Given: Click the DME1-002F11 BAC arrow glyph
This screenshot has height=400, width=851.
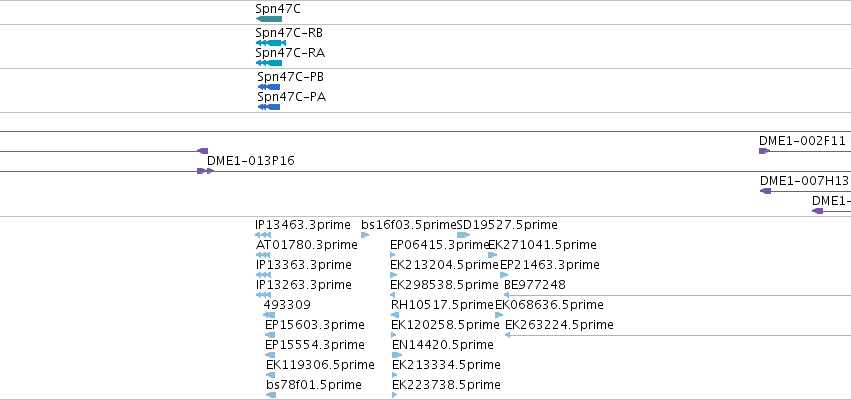Looking at the screenshot, I should click(x=764, y=151).
